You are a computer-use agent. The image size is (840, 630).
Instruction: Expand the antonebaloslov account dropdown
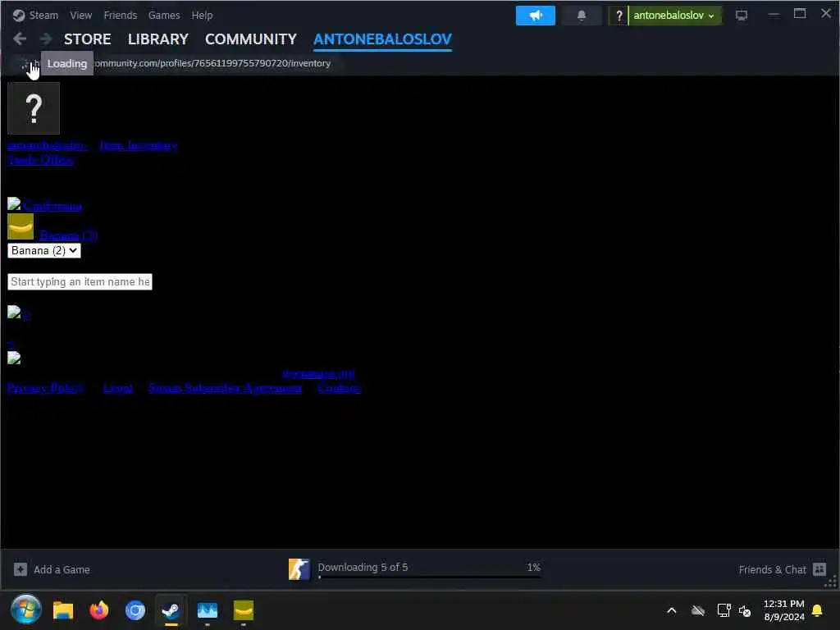[x=674, y=16]
